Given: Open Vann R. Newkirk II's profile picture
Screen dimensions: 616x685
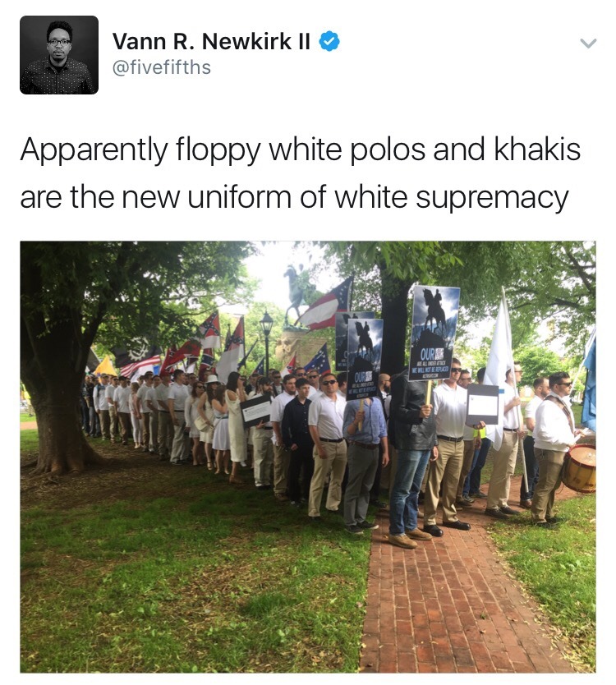Looking at the screenshot, I should (x=59, y=55).
